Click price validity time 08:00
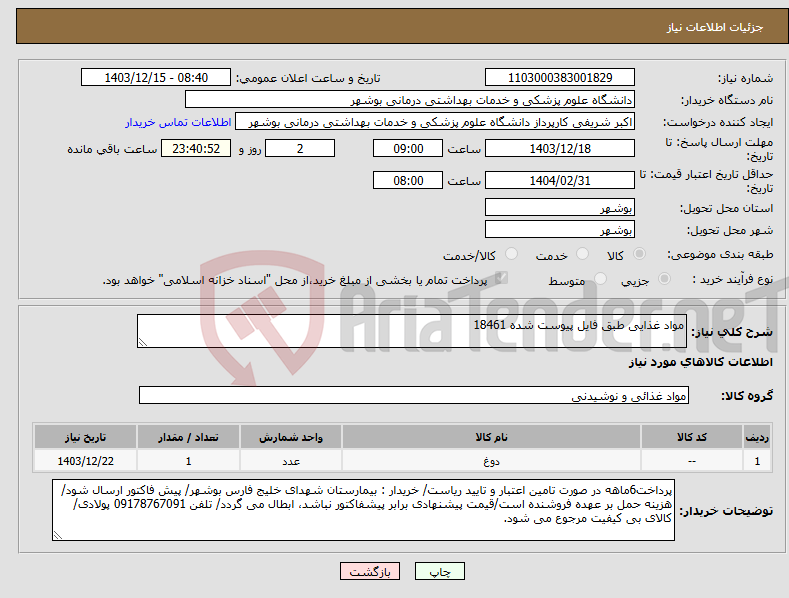The width and height of the screenshot is (789, 598). pyautogui.click(x=408, y=180)
